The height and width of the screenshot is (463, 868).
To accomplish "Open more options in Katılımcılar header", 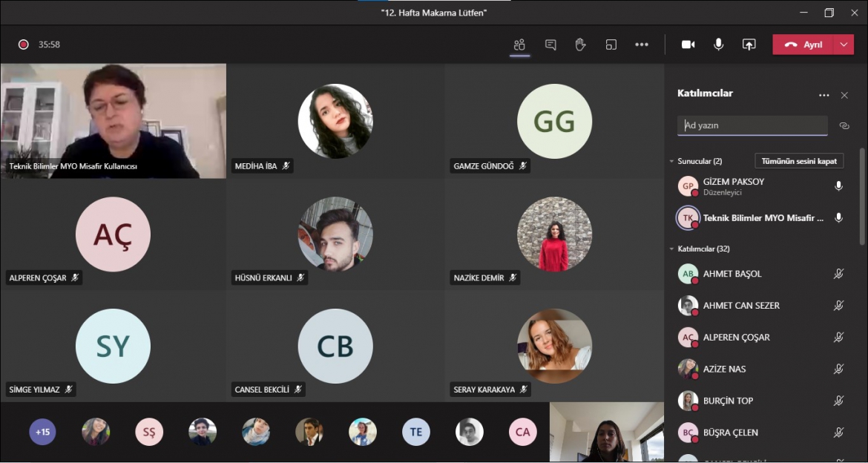I will (823, 95).
